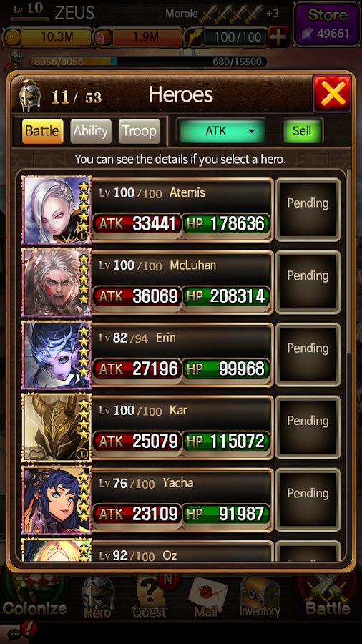Click the green Sell button
The height and width of the screenshot is (644, 362).
coord(302,131)
